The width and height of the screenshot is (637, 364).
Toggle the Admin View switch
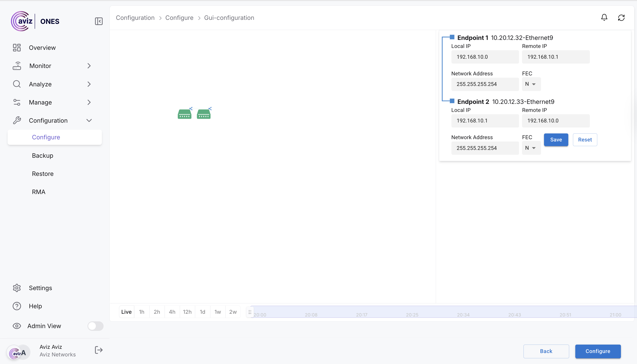[95, 326]
